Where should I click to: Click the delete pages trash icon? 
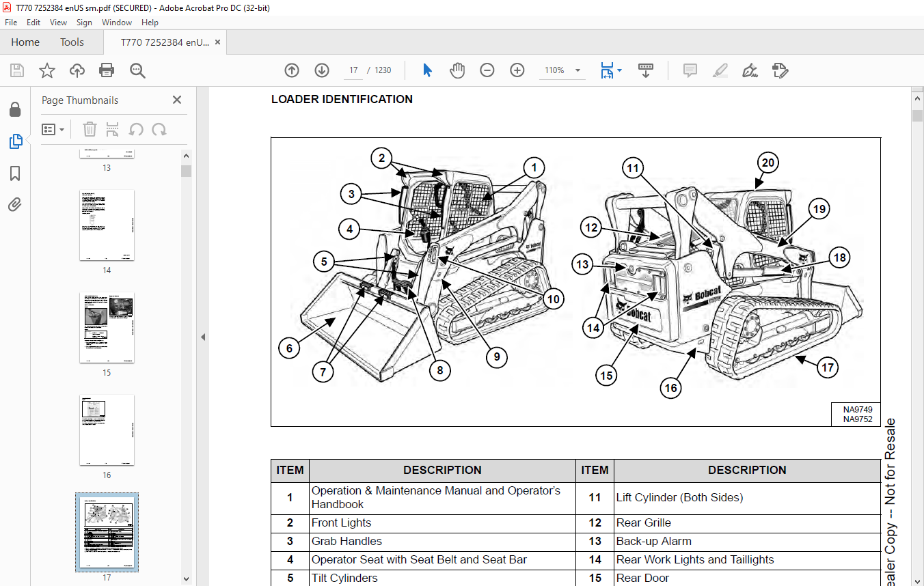point(90,129)
